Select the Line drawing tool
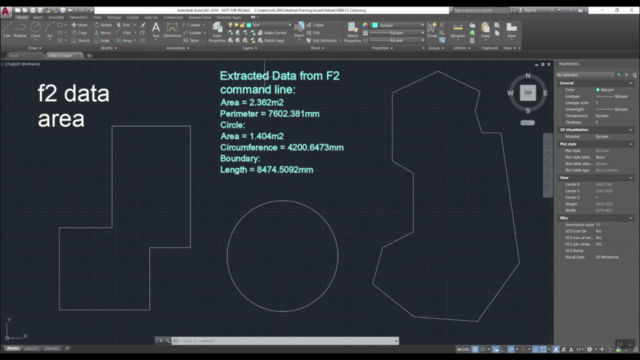Viewport: 640px width, 360px height. (x=7, y=30)
